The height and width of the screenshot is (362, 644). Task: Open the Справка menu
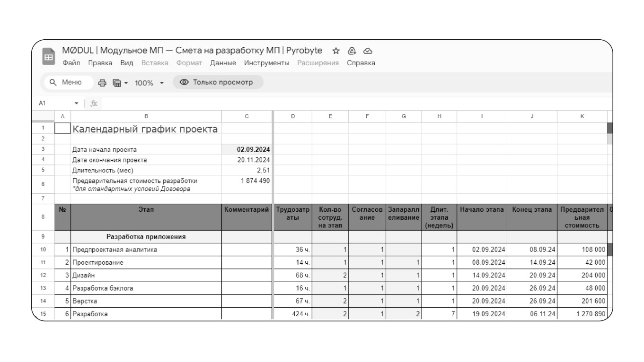[361, 63]
